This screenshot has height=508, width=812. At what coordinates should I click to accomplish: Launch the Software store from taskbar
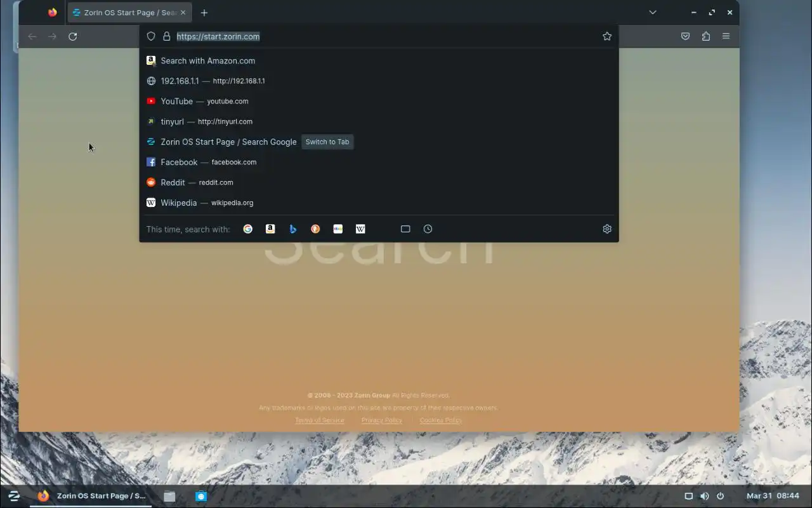point(201,497)
